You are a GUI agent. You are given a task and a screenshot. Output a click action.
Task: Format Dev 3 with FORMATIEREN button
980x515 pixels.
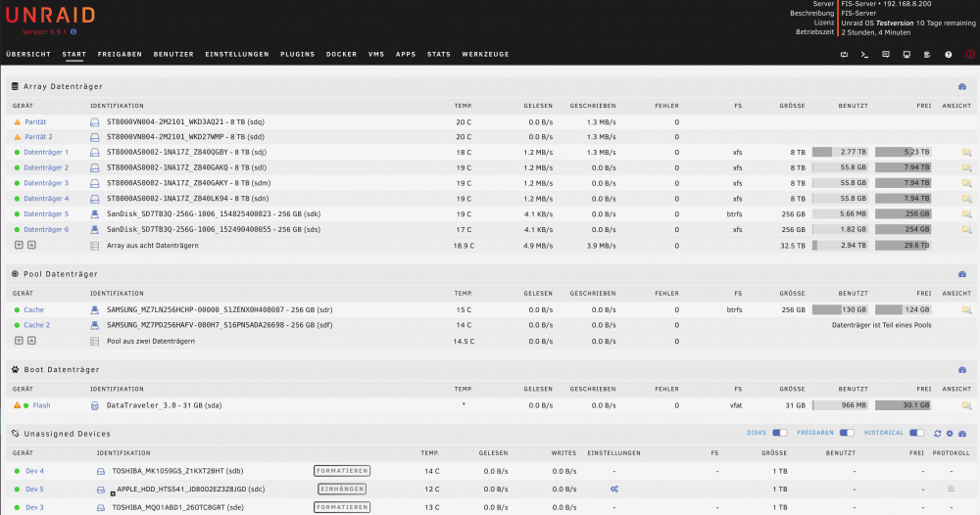[x=342, y=507]
